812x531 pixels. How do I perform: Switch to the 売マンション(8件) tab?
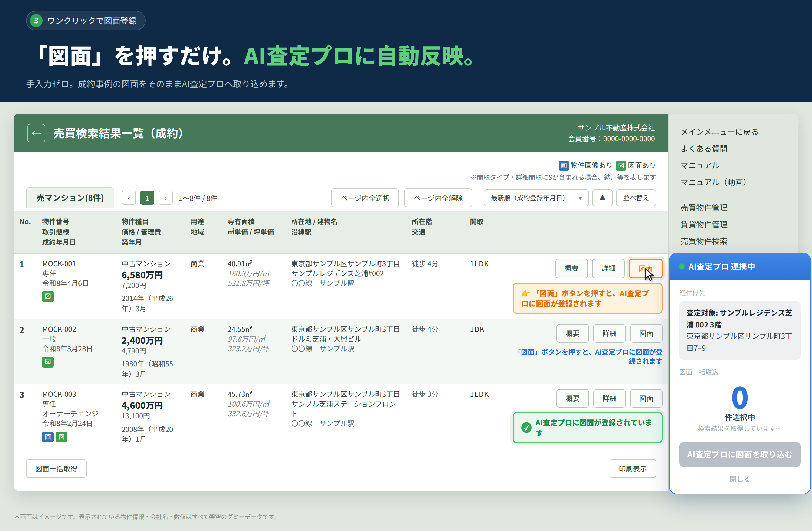70,198
